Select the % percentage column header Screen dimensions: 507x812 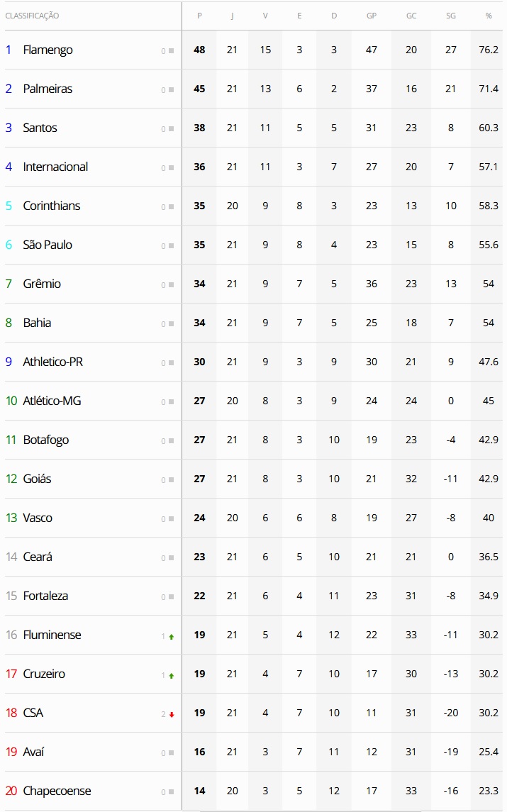[489, 16]
